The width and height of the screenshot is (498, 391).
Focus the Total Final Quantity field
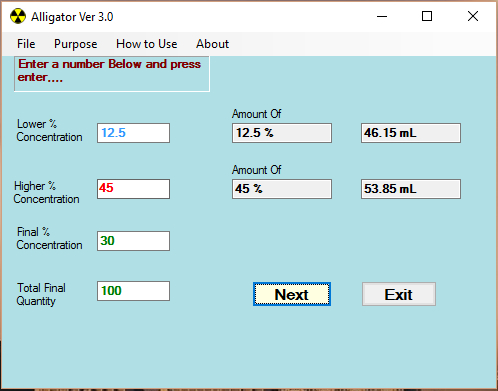pos(133,291)
